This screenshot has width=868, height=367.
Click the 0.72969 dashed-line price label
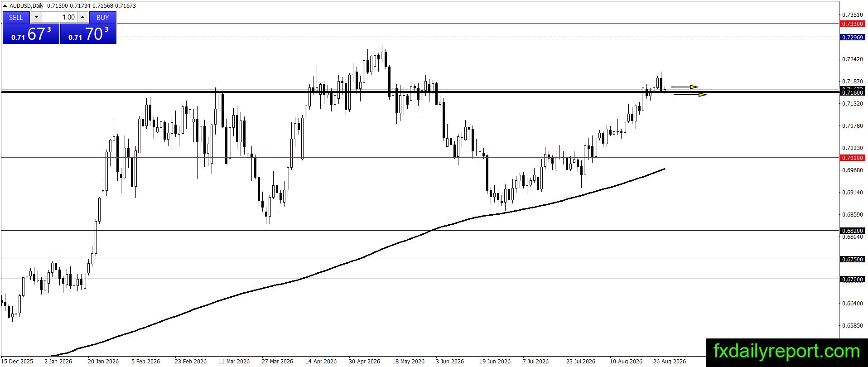point(852,37)
